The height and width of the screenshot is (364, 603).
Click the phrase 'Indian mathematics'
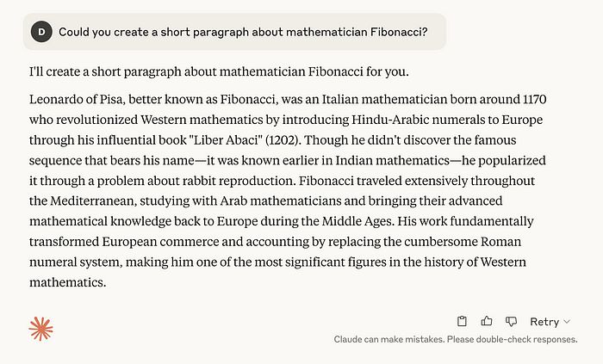(x=392, y=161)
